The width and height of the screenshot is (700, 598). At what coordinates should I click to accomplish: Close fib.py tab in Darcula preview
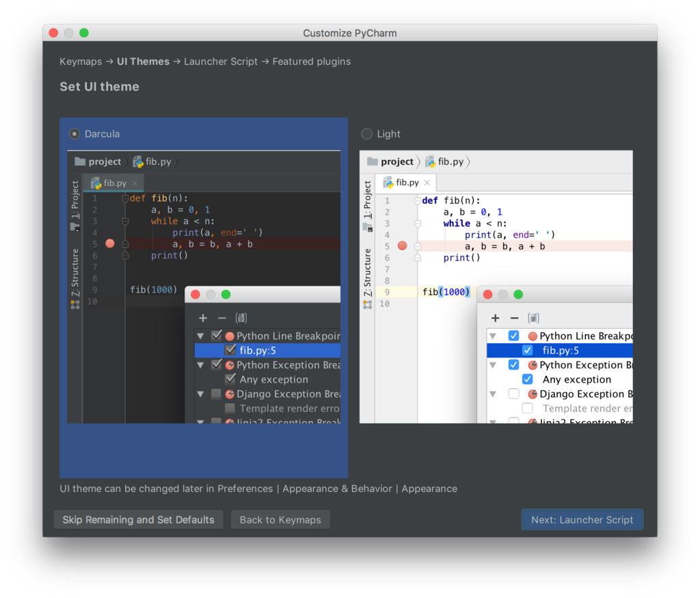click(135, 183)
